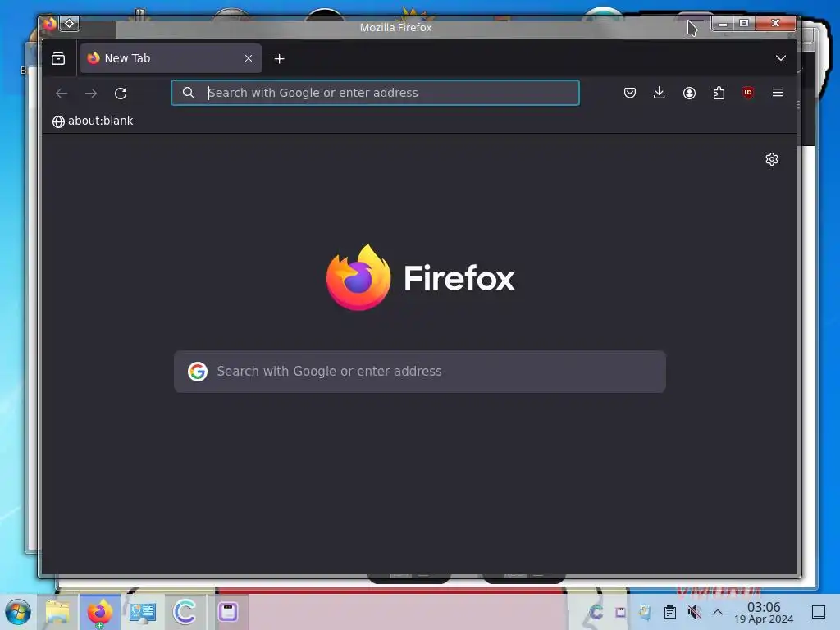
Task: Click the Firefox window menu icon in title bar
Action: click(49, 23)
